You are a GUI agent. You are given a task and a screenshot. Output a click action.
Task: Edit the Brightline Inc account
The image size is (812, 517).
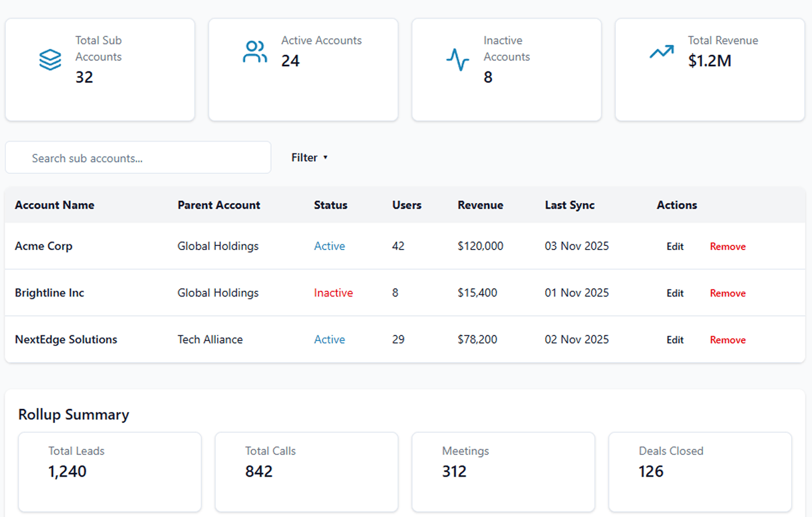tap(674, 294)
